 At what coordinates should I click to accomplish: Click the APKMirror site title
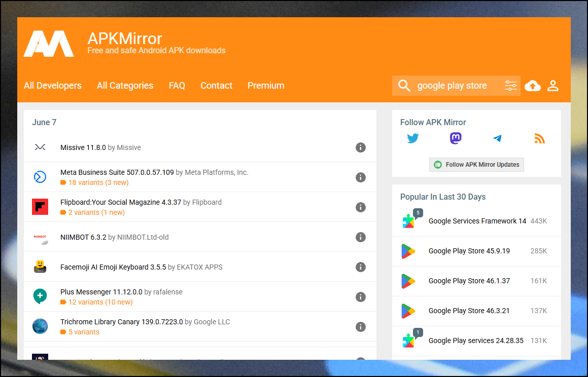point(124,39)
